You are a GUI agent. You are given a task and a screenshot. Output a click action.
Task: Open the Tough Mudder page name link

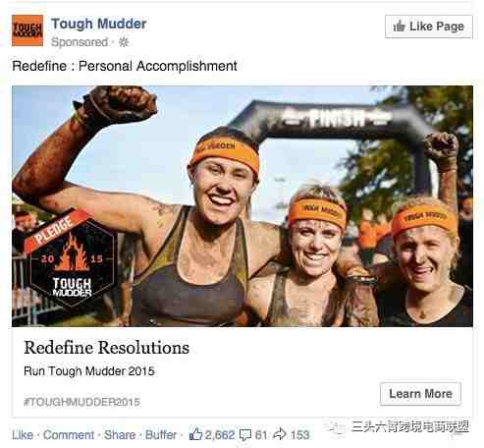99,24
